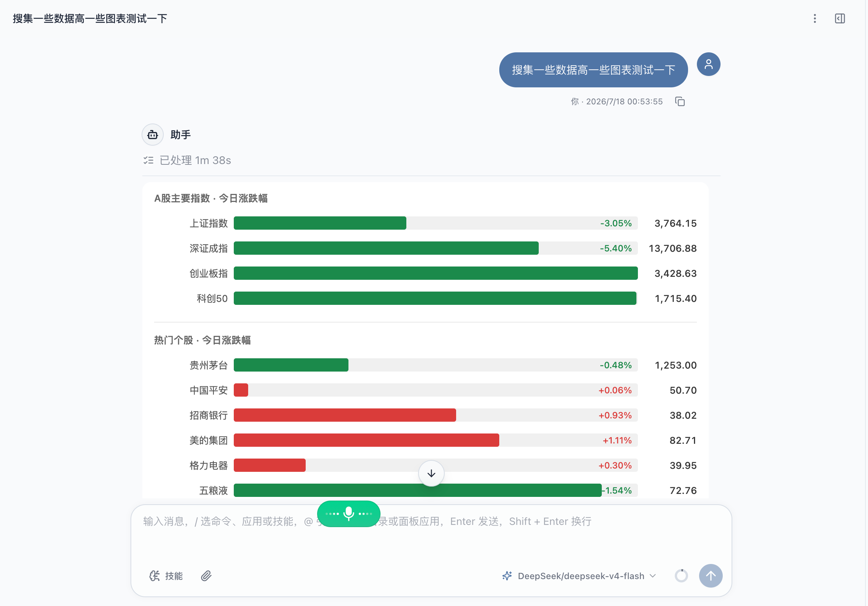Click the -3.05% change value
868x606 pixels.
tap(616, 223)
